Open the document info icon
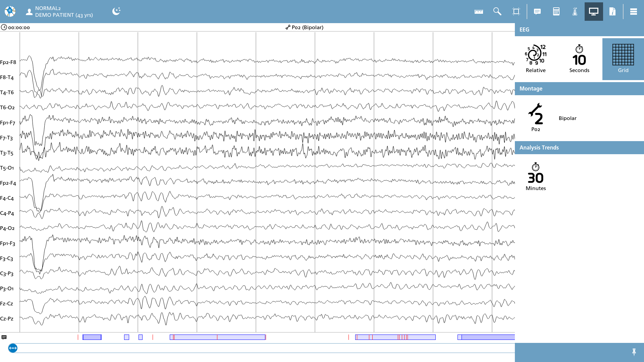This screenshot has width=644, height=362. click(612, 12)
